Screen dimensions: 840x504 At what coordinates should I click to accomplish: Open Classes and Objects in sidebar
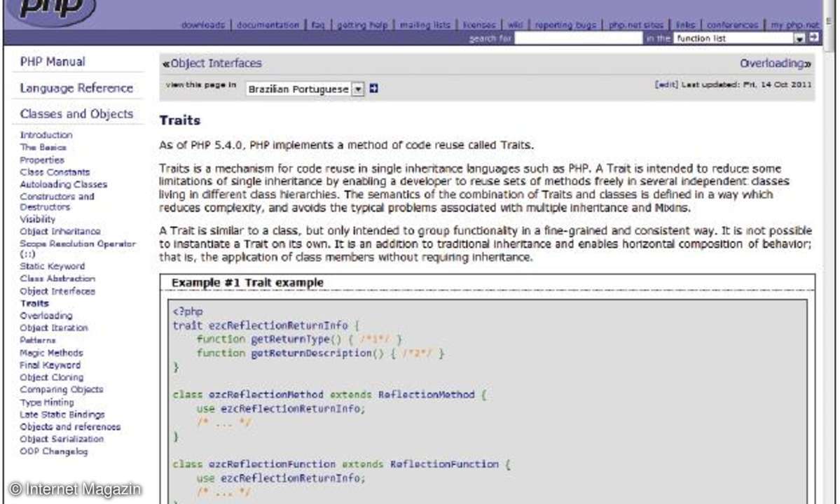[76, 114]
